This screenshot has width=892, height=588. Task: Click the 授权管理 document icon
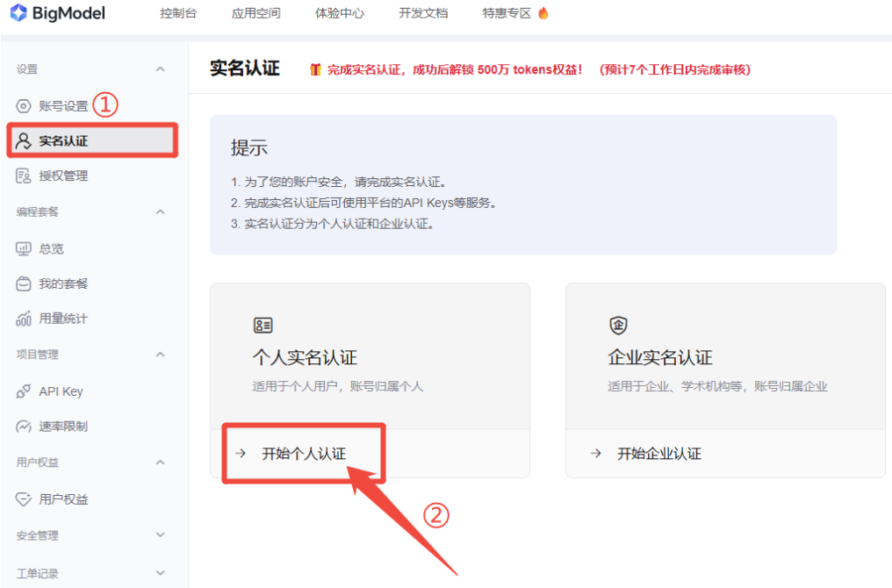pyautogui.click(x=25, y=175)
